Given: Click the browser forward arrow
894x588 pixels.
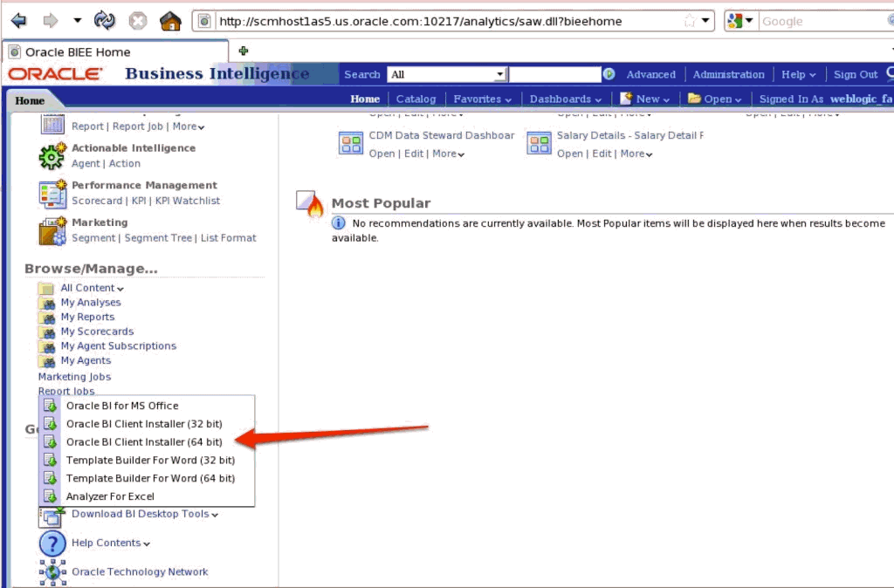Looking at the screenshot, I should 51,21.
